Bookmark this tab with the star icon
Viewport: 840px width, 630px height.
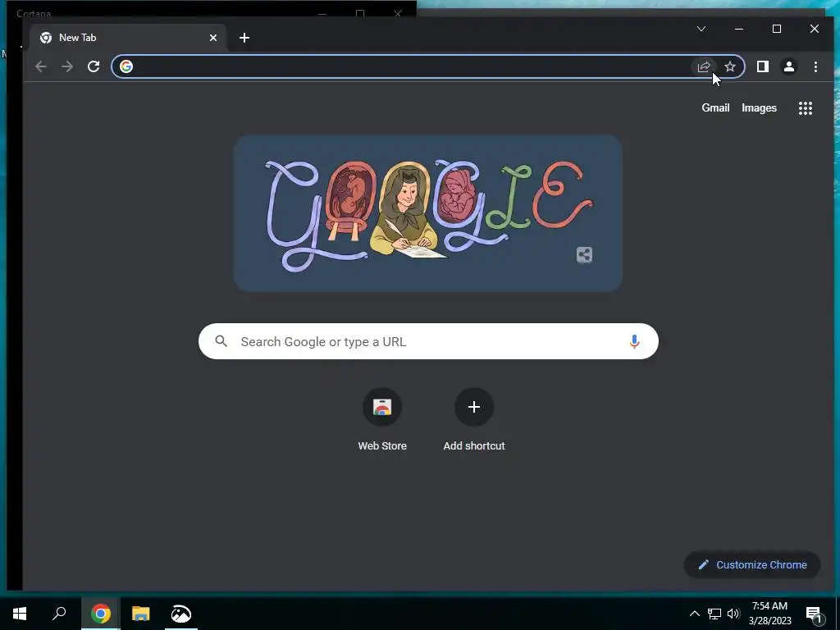pyautogui.click(x=729, y=66)
